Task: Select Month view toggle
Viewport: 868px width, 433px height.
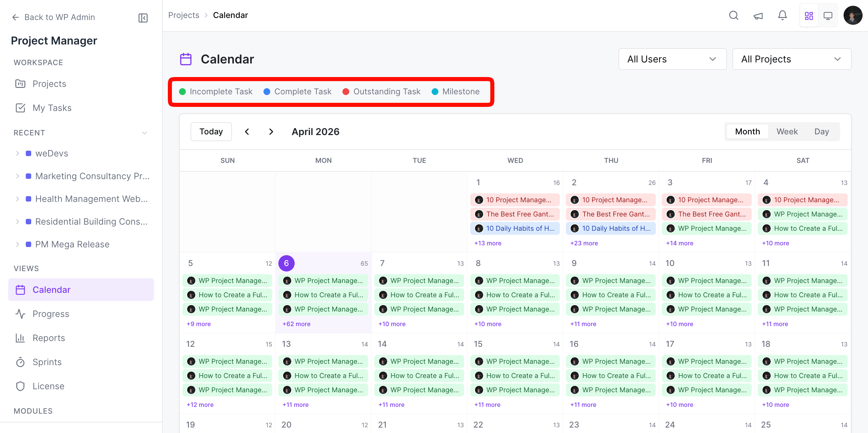Action: click(747, 132)
